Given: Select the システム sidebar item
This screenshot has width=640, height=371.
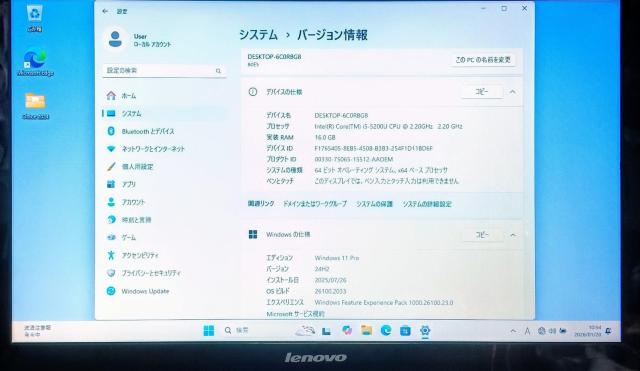Looking at the screenshot, I should tap(163, 113).
